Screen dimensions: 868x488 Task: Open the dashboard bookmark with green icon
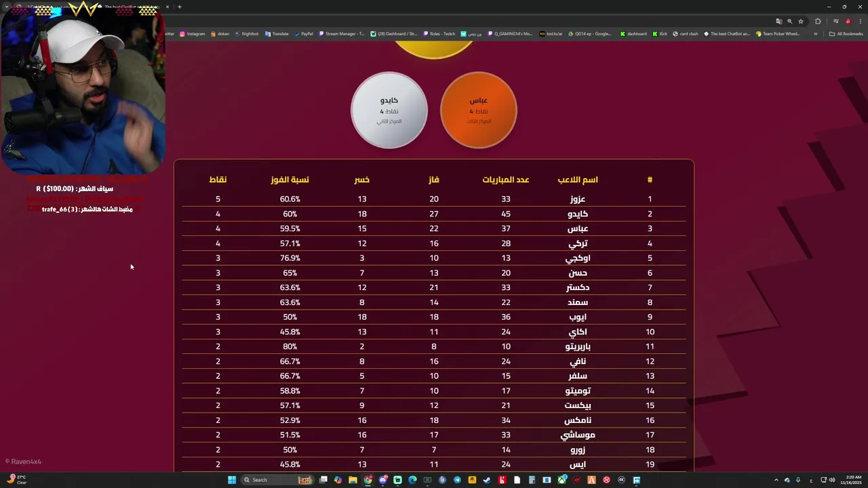click(633, 34)
